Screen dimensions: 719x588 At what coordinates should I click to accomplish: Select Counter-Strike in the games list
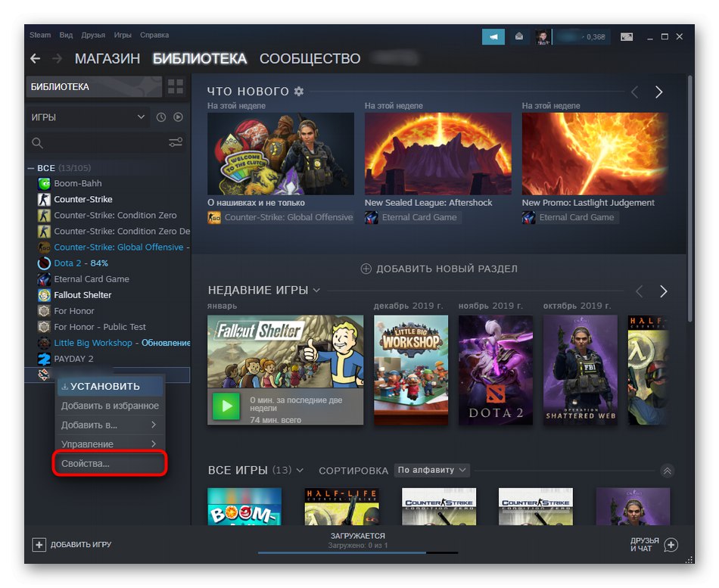click(x=83, y=200)
